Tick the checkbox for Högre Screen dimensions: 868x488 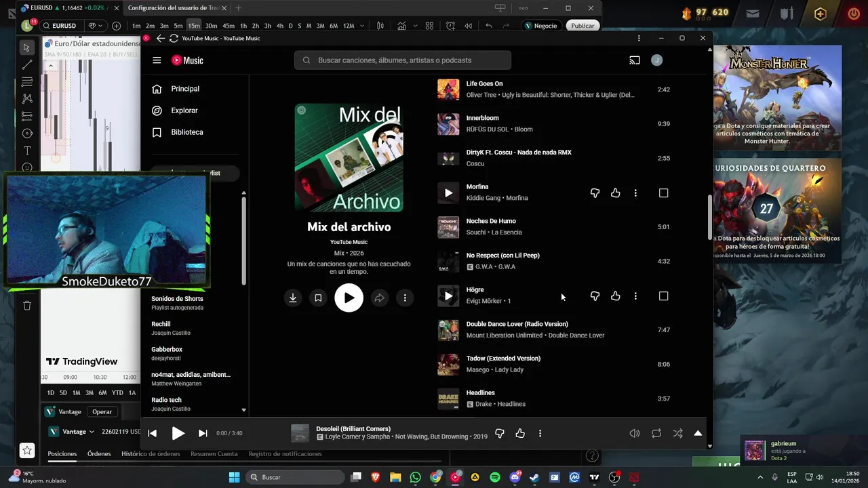tap(664, 296)
